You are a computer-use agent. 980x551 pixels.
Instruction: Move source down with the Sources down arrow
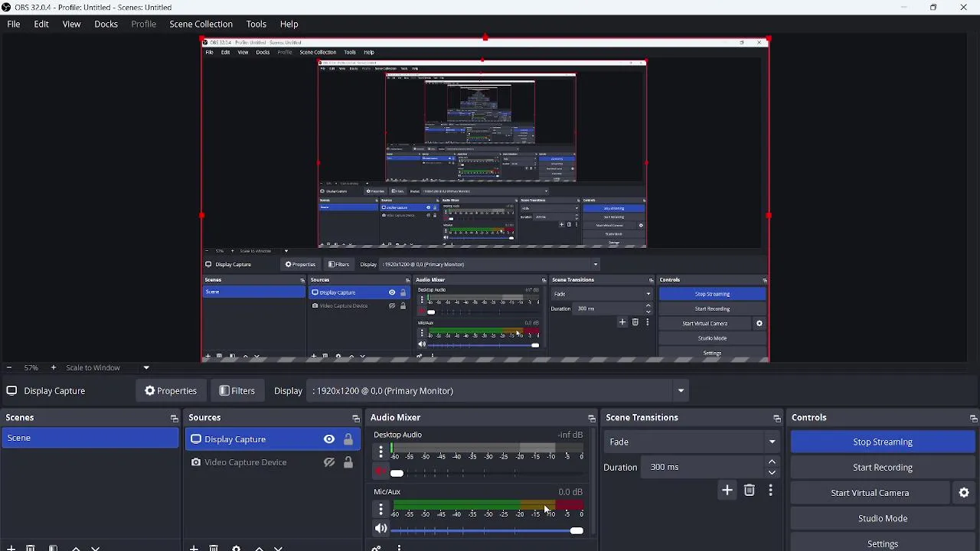pyautogui.click(x=279, y=548)
